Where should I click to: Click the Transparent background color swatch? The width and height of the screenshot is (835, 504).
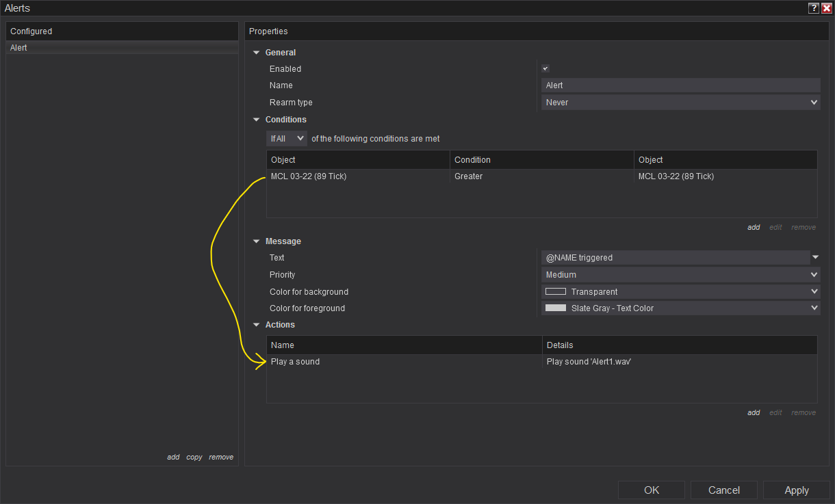(555, 291)
